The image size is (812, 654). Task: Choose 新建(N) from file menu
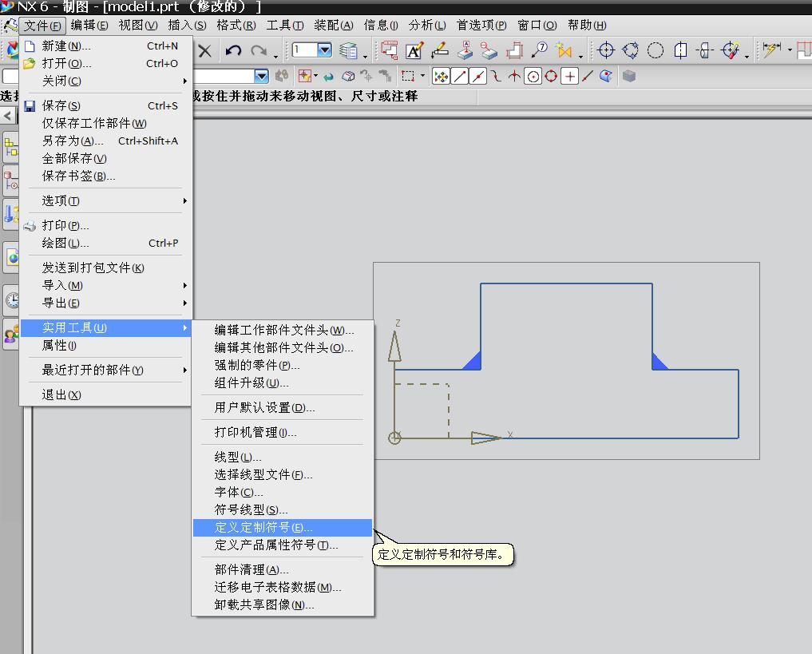coord(105,46)
